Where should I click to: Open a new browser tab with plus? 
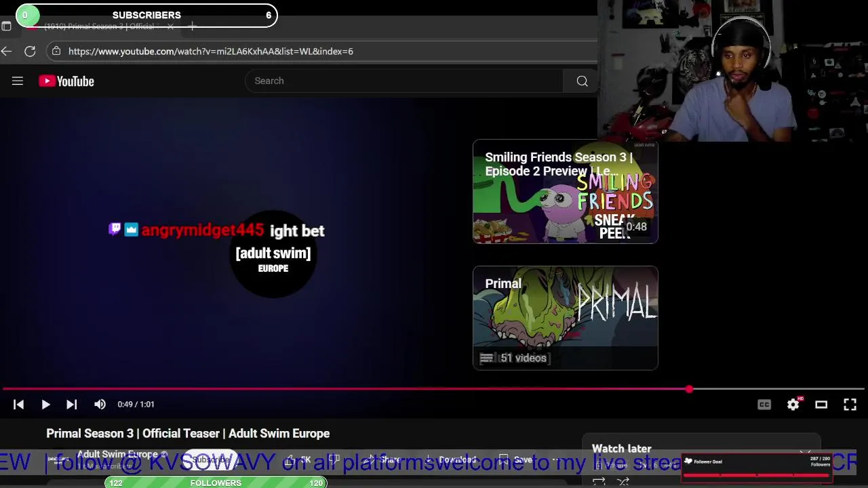click(x=193, y=26)
